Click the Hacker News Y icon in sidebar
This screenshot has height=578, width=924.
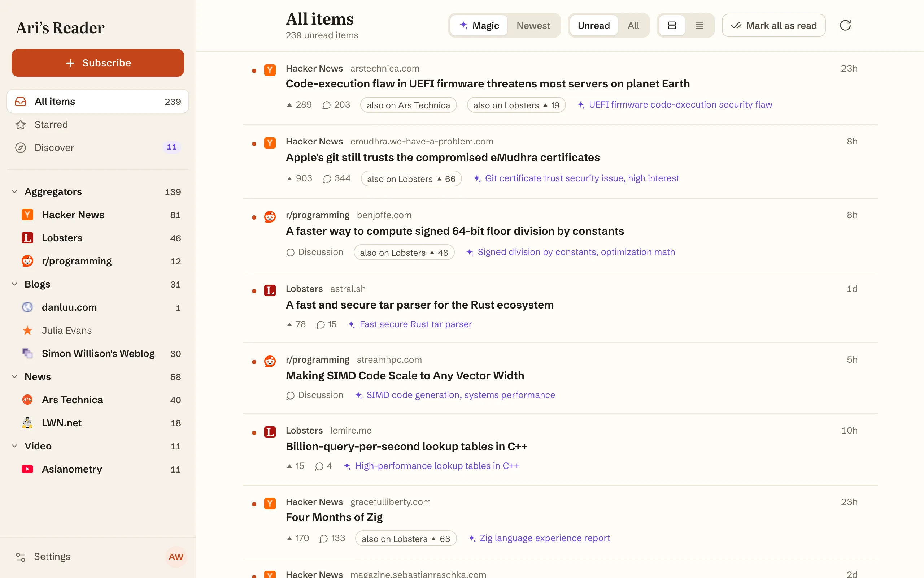click(27, 215)
